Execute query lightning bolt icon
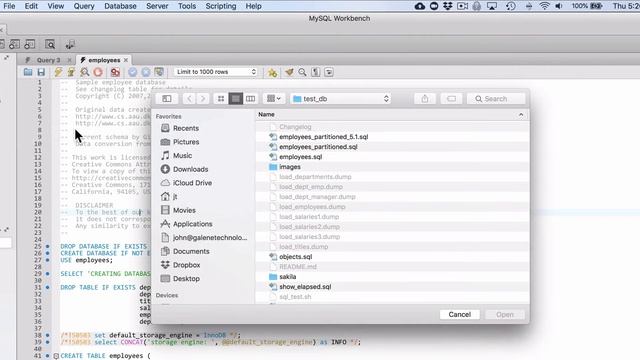Viewport: 640px width, 360px height. 58,72
